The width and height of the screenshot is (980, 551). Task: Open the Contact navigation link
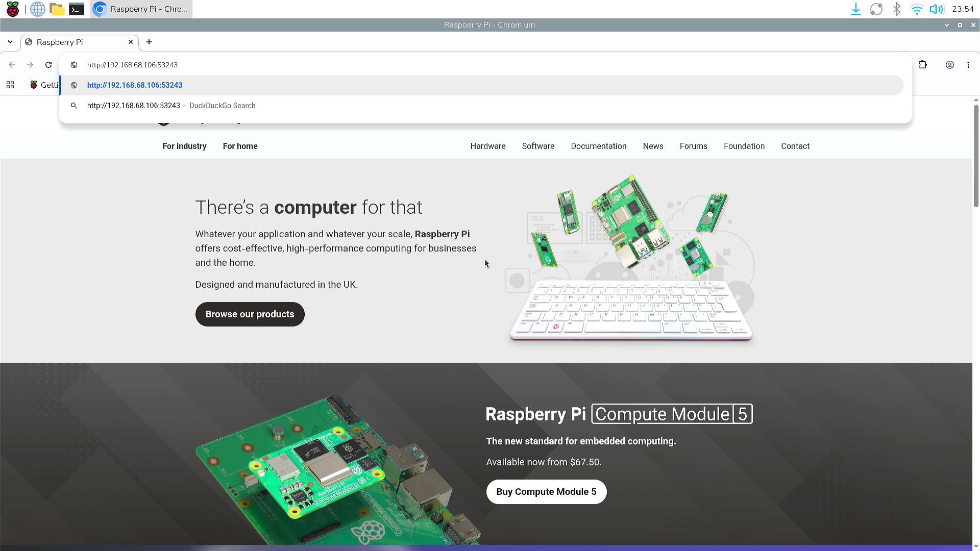(x=795, y=146)
